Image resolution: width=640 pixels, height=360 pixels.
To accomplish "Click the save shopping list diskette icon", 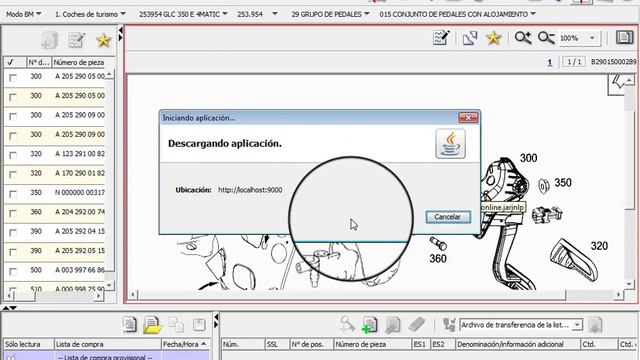I will click(199, 324).
